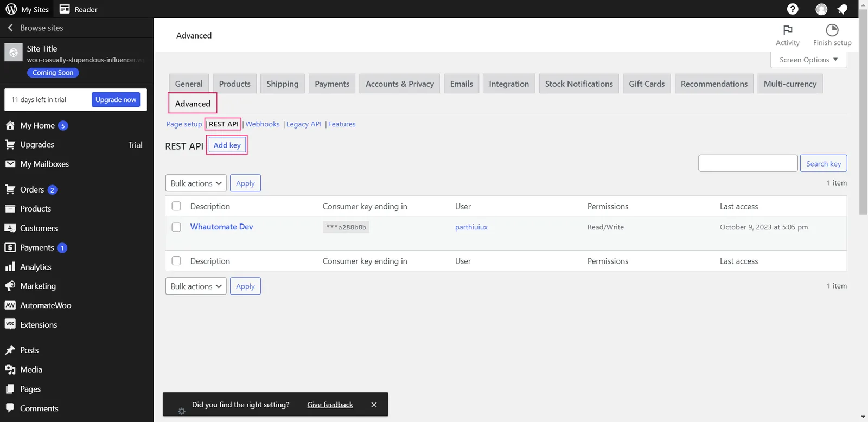Viewport: 868px width, 422px height.
Task: Click the Extensions Woo icon
Action: point(10,324)
